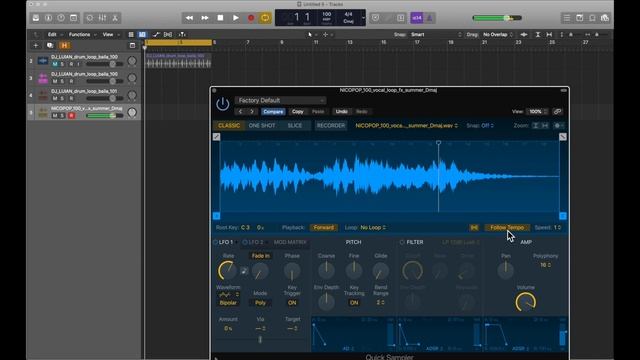Select the MOD MATRIX tab
The height and width of the screenshot is (360, 640).
(290, 242)
